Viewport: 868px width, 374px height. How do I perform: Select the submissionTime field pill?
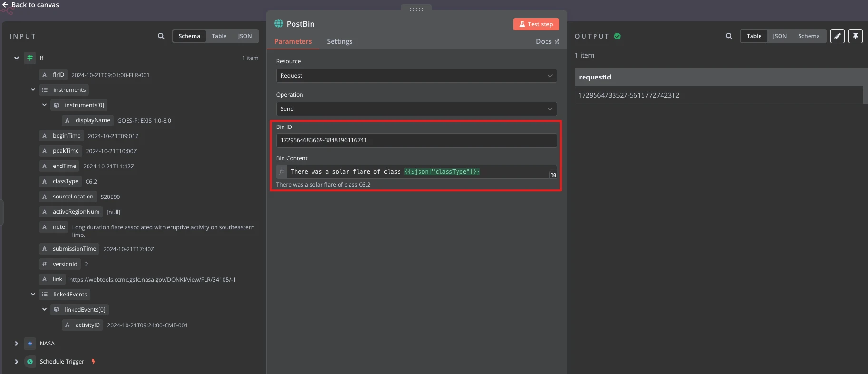click(69, 249)
